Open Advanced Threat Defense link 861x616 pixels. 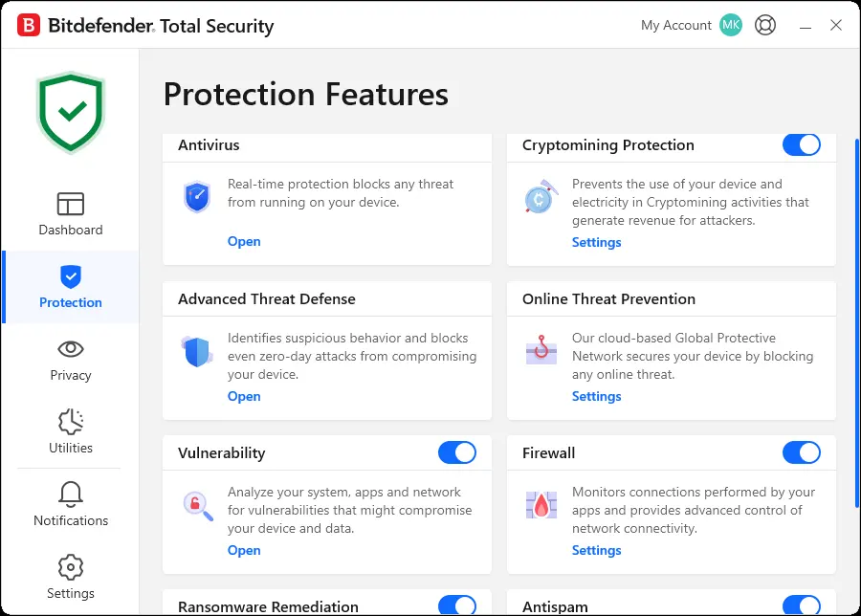(x=244, y=396)
